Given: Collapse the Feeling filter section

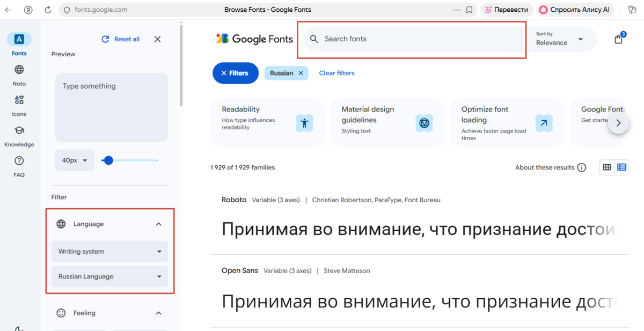Looking at the screenshot, I should (x=158, y=313).
